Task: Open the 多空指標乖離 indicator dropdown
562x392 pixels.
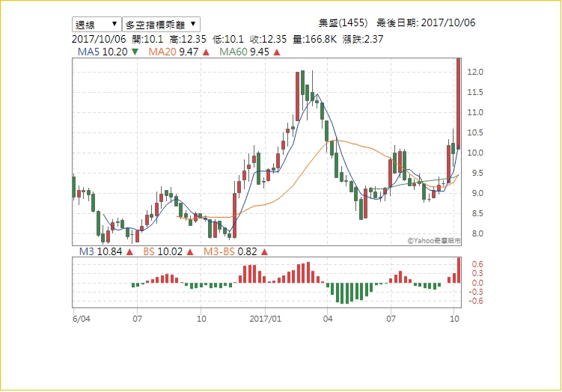Action: point(161,25)
